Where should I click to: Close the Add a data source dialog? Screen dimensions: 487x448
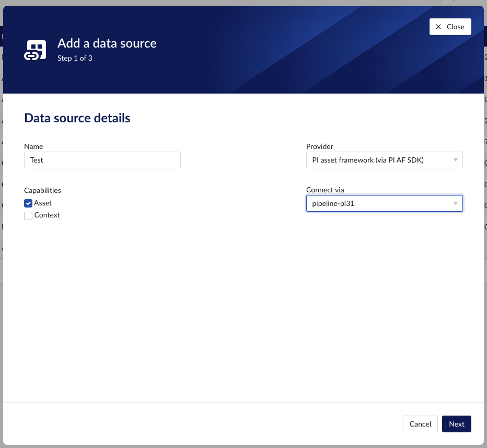(x=450, y=27)
